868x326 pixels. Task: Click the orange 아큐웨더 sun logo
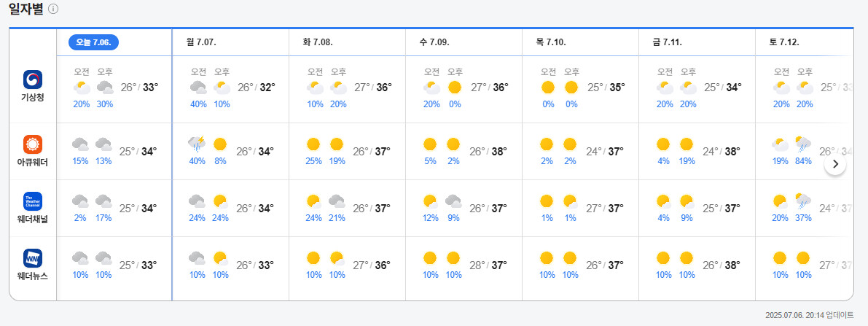(x=33, y=144)
